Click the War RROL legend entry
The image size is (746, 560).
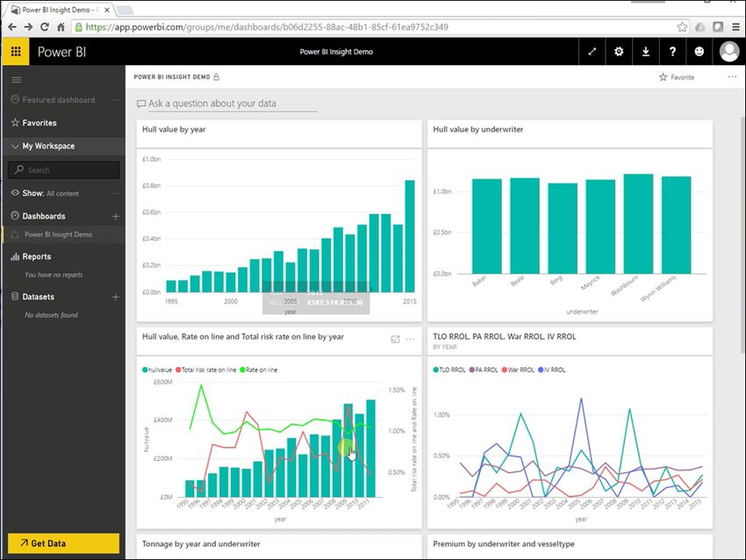pyautogui.click(x=518, y=370)
